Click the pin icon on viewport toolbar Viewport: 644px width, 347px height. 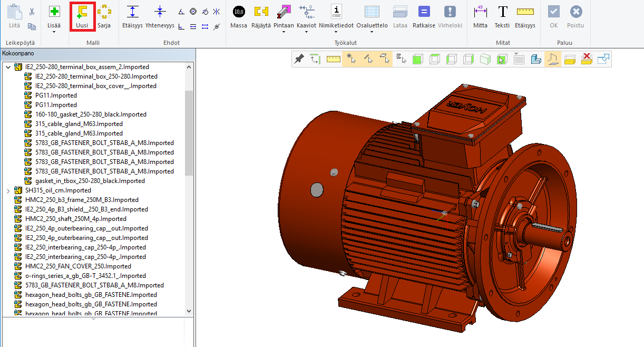[299, 59]
